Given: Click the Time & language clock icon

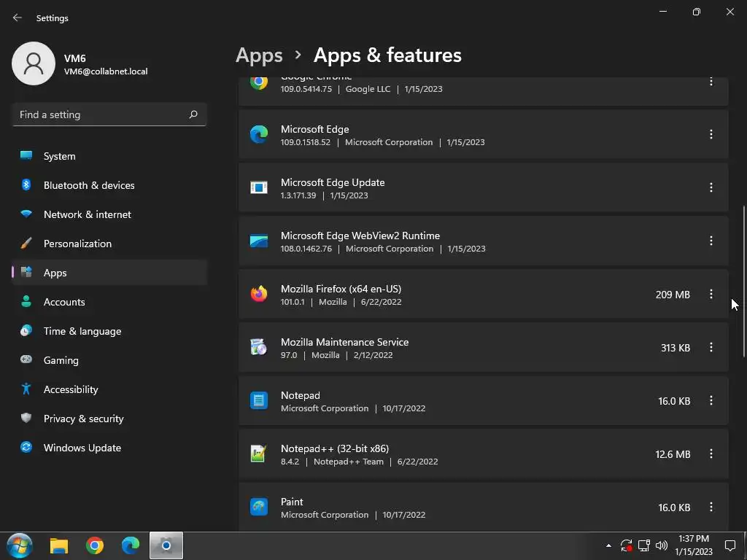Looking at the screenshot, I should click(26, 330).
